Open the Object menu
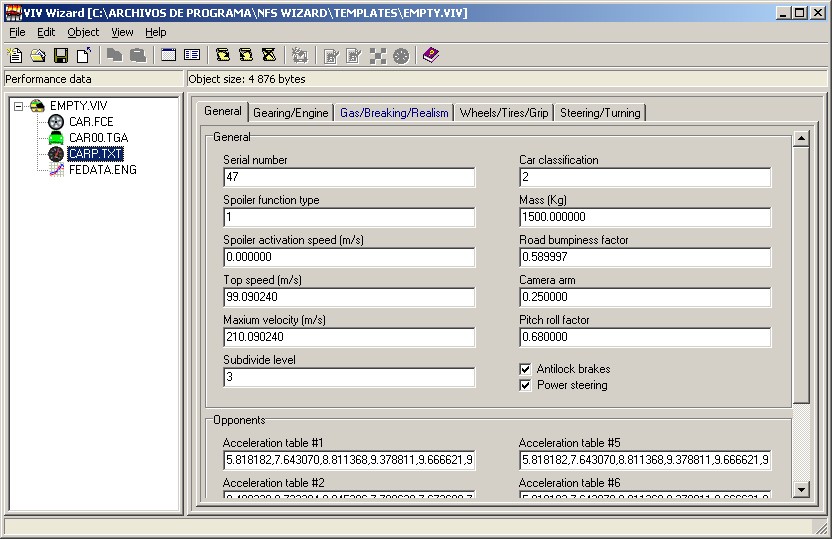The width and height of the screenshot is (832, 539). (83, 32)
